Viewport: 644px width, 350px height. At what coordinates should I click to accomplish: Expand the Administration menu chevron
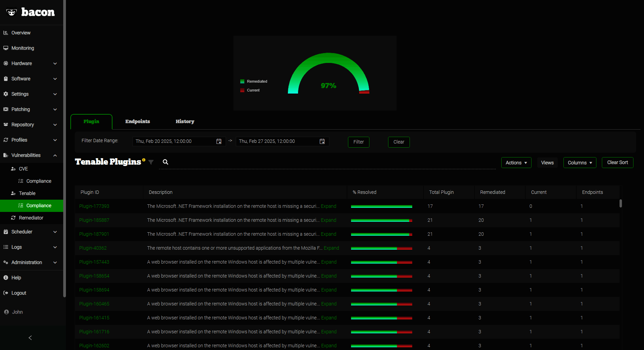(x=55, y=263)
